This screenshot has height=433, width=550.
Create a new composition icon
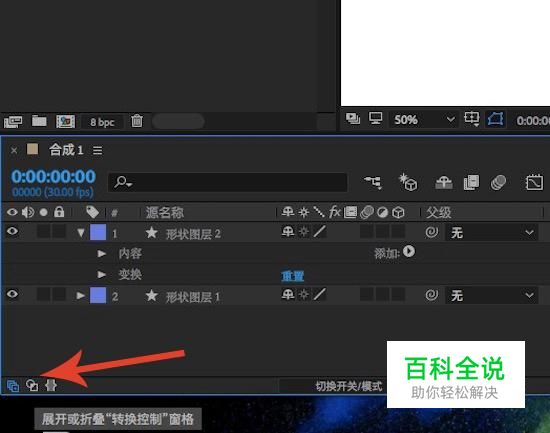coord(66,121)
